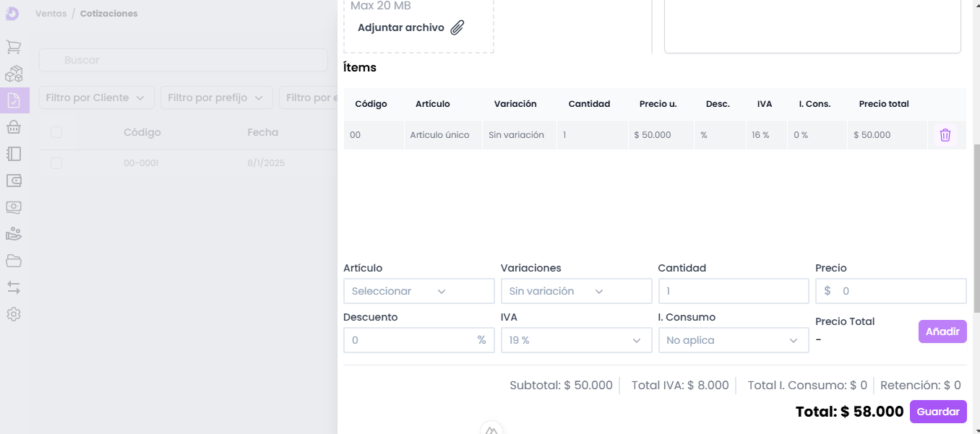Expand the I. Consumo dropdown
The width and height of the screenshot is (980, 434).
click(x=733, y=340)
